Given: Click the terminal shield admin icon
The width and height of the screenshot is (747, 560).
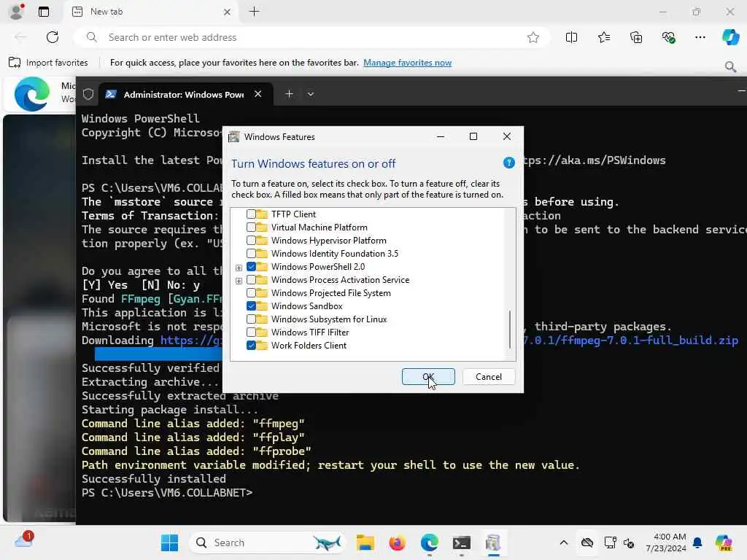Looking at the screenshot, I should click(88, 94).
